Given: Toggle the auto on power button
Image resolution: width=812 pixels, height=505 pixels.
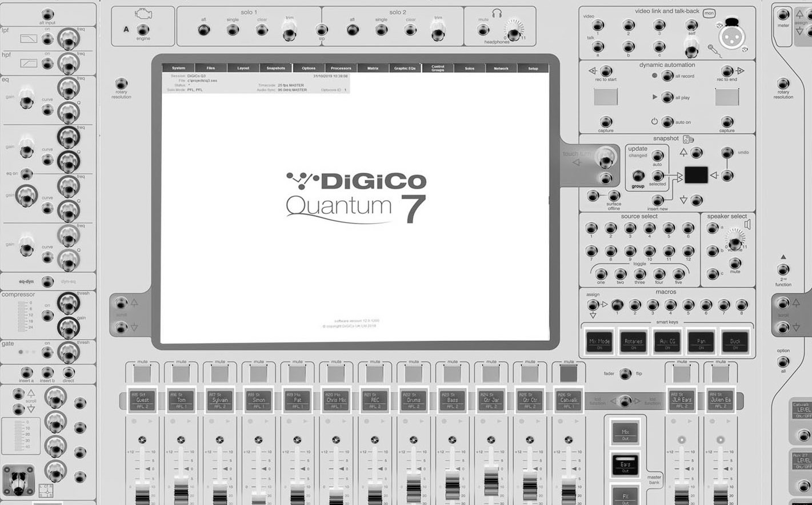Looking at the screenshot, I should tap(667, 122).
